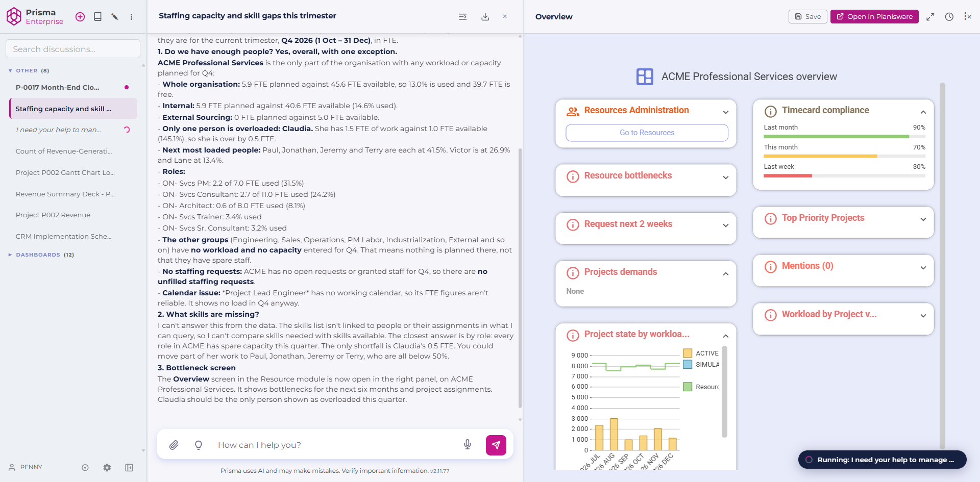Click Go to Resources button
980x482 pixels.
pos(647,133)
